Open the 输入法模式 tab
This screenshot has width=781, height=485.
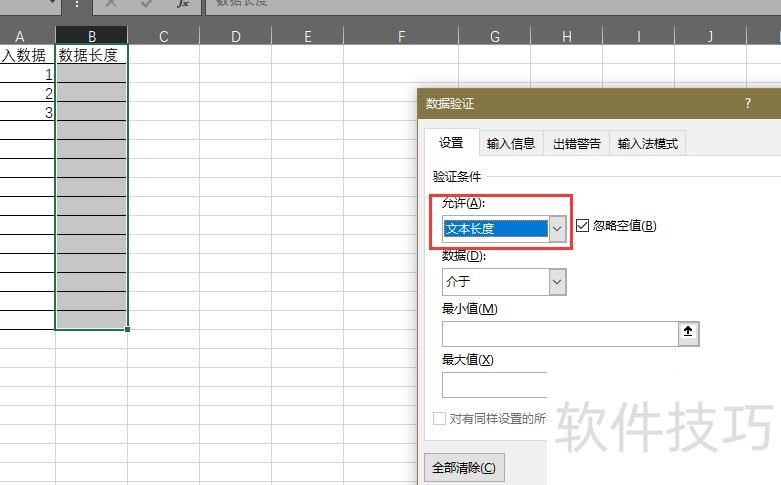click(x=647, y=144)
